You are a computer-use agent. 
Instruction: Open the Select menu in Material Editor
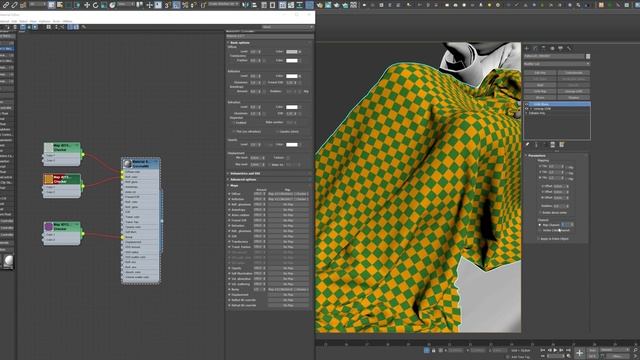coord(23,21)
